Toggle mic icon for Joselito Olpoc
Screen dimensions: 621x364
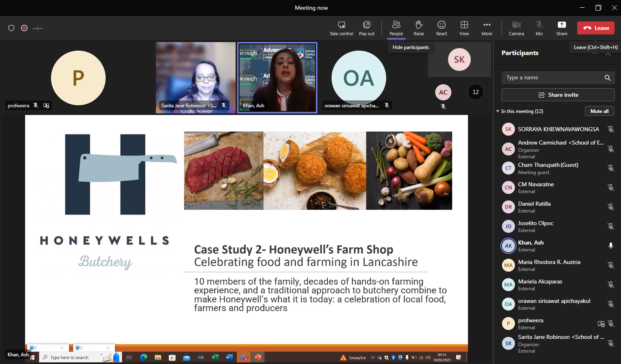pos(611,226)
